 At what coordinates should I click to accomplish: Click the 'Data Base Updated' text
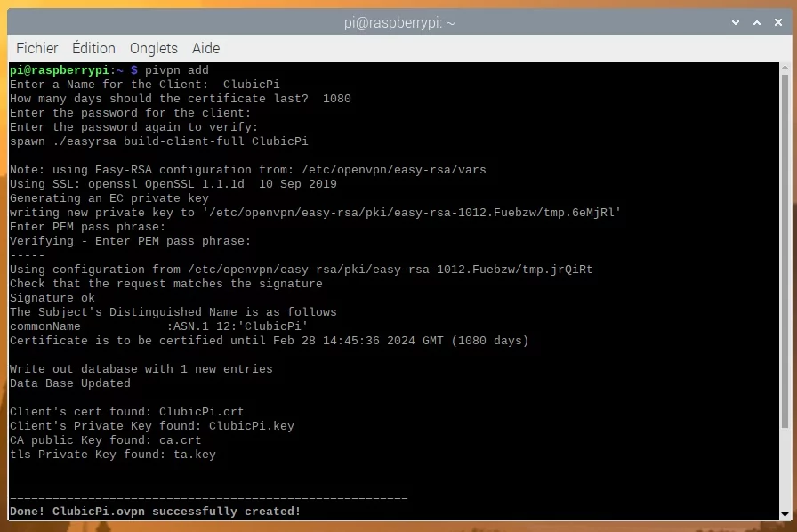70,383
